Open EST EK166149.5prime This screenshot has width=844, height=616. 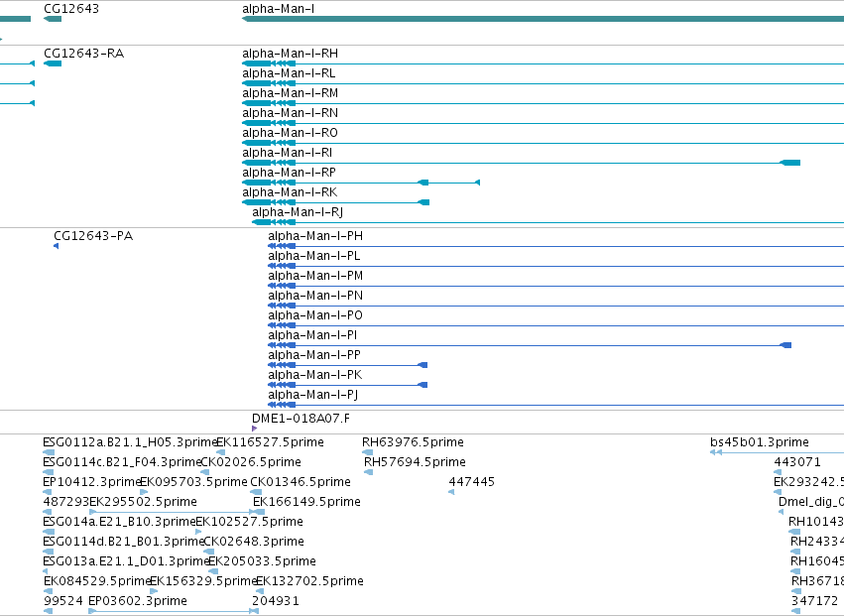[306, 502]
